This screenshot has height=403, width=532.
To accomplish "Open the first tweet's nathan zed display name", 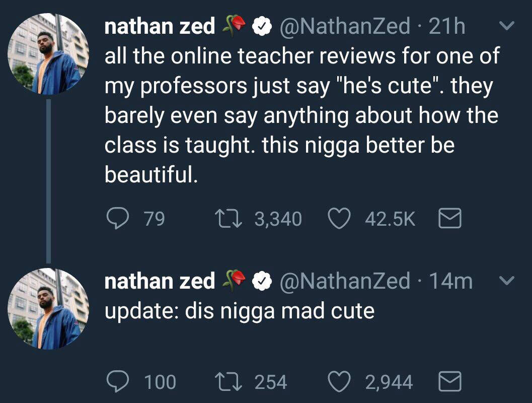I will tap(160, 26).
